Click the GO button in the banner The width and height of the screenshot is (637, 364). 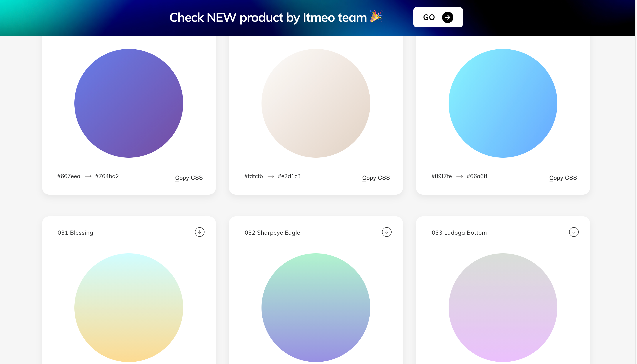click(x=438, y=17)
